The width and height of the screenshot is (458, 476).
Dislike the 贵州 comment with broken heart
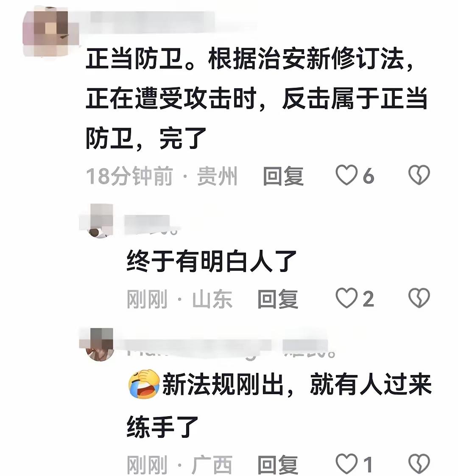pyautogui.click(x=419, y=175)
